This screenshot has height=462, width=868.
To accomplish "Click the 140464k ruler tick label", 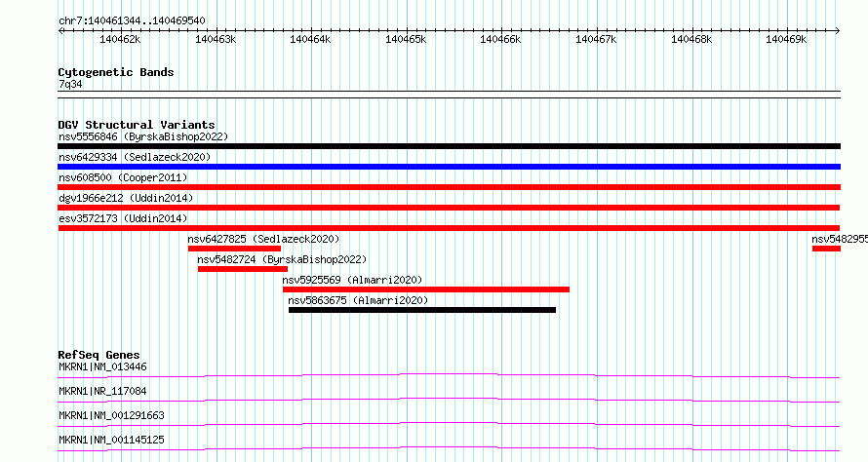I will [310, 39].
